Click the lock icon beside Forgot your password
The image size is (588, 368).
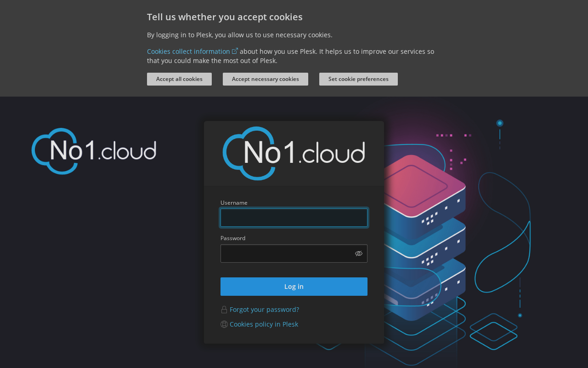(224, 310)
